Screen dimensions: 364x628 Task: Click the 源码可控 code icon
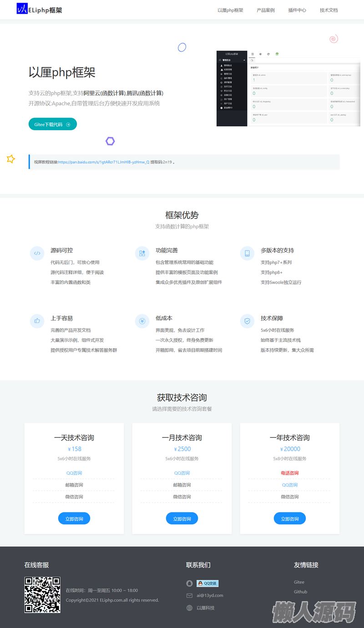[37, 253]
